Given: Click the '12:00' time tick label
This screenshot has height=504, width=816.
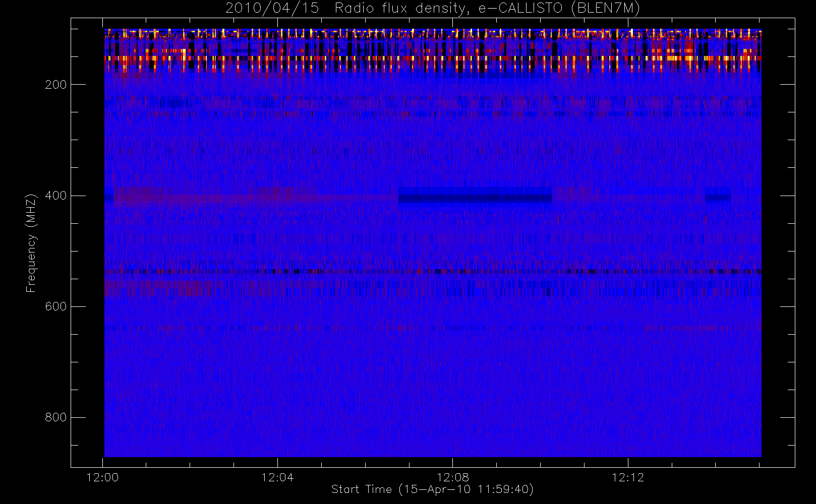Looking at the screenshot, I should click(103, 477).
